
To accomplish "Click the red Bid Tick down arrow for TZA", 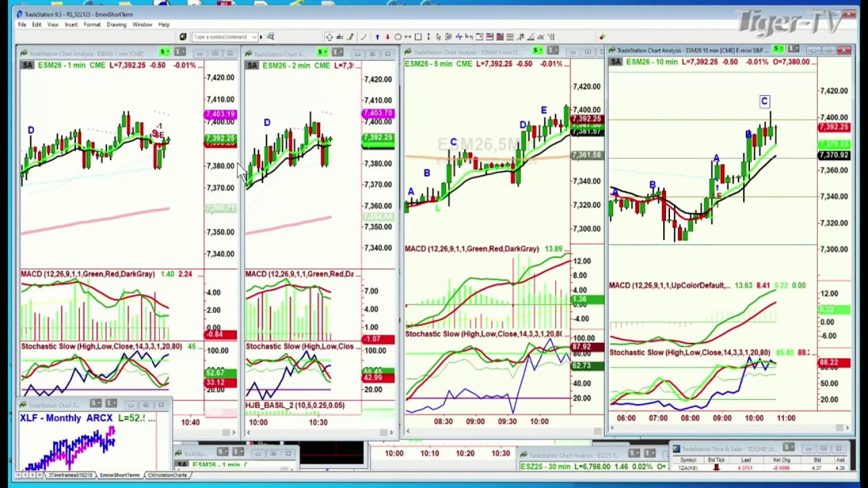I will pyautogui.click(x=716, y=468).
